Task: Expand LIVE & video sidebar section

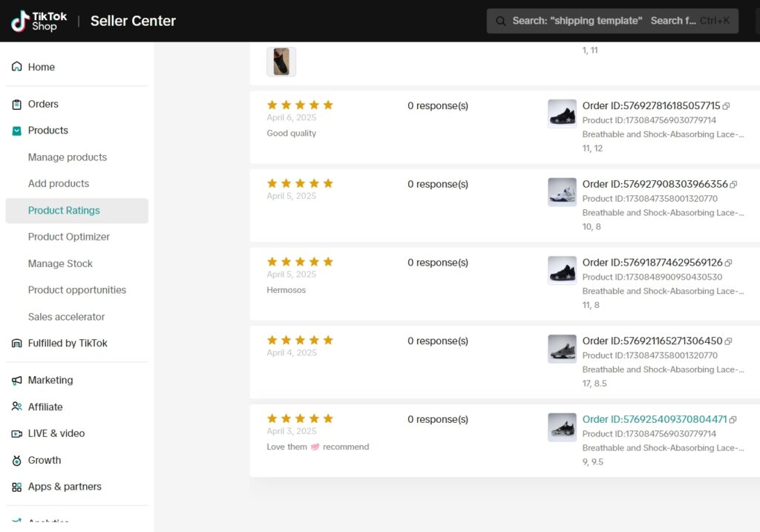Action: point(56,433)
